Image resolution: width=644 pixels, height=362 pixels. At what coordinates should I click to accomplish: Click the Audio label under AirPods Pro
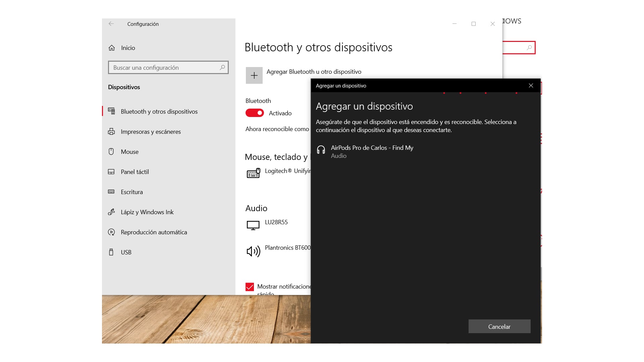pyautogui.click(x=339, y=156)
